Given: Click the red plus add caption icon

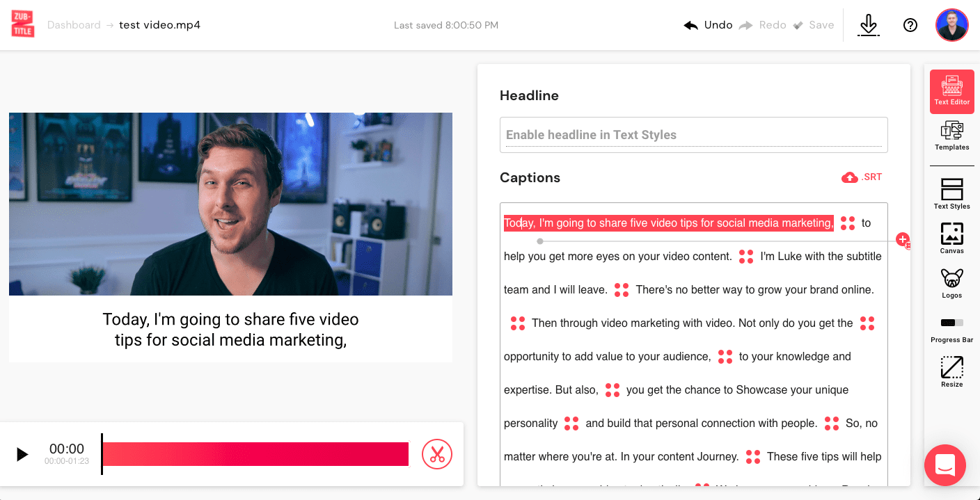Looking at the screenshot, I should (x=903, y=239).
